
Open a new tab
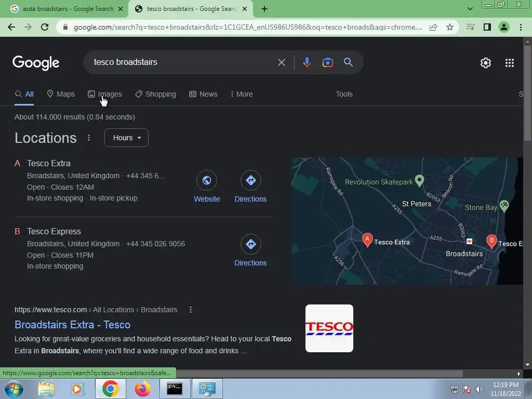(x=264, y=9)
